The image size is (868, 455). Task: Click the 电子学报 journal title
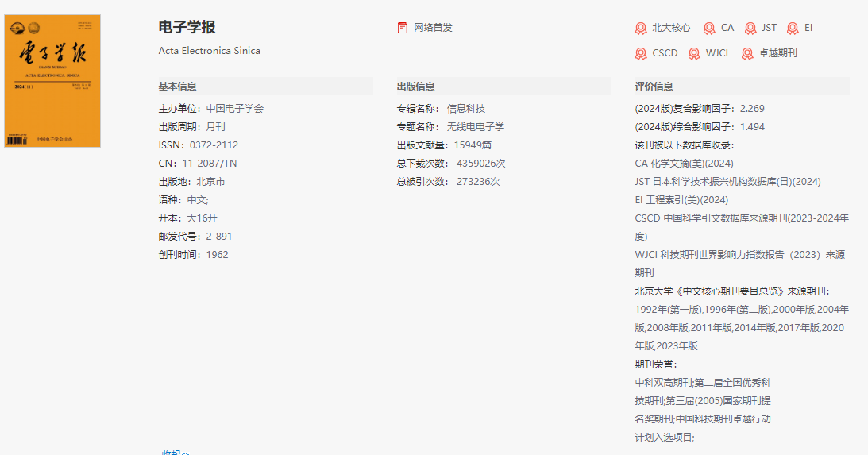point(187,27)
